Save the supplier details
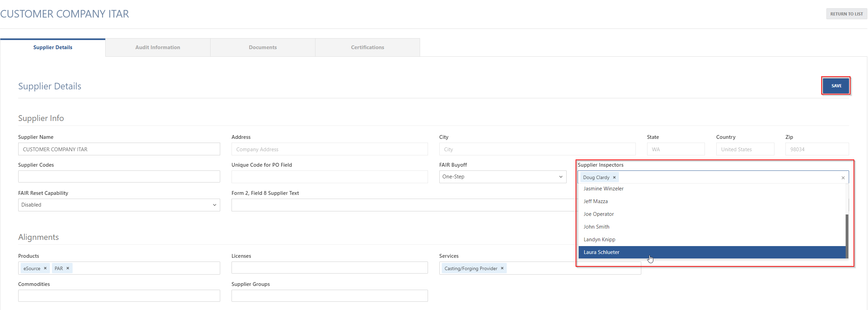Viewport: 868px width, 310px height. click(836, 86)
